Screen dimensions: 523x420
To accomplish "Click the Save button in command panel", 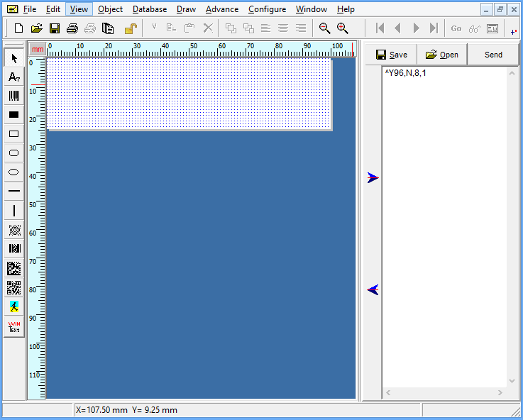I will (391, 55).
